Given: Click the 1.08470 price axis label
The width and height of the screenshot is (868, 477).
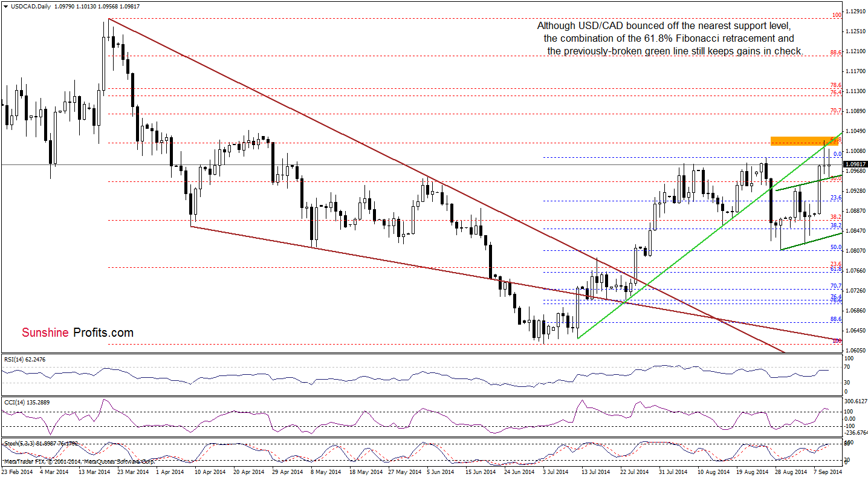Looking at the screenshot, I should (854, 231).
